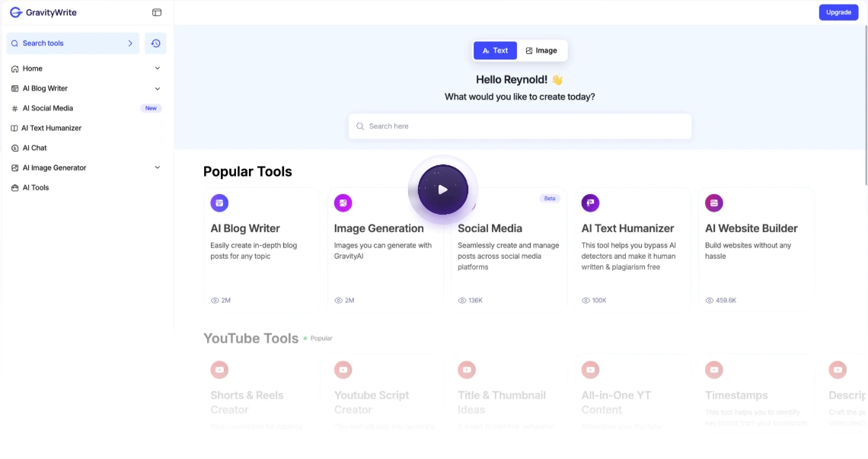
Task: Expand the AI Blog Writer chevron
Action: [157, 88]
